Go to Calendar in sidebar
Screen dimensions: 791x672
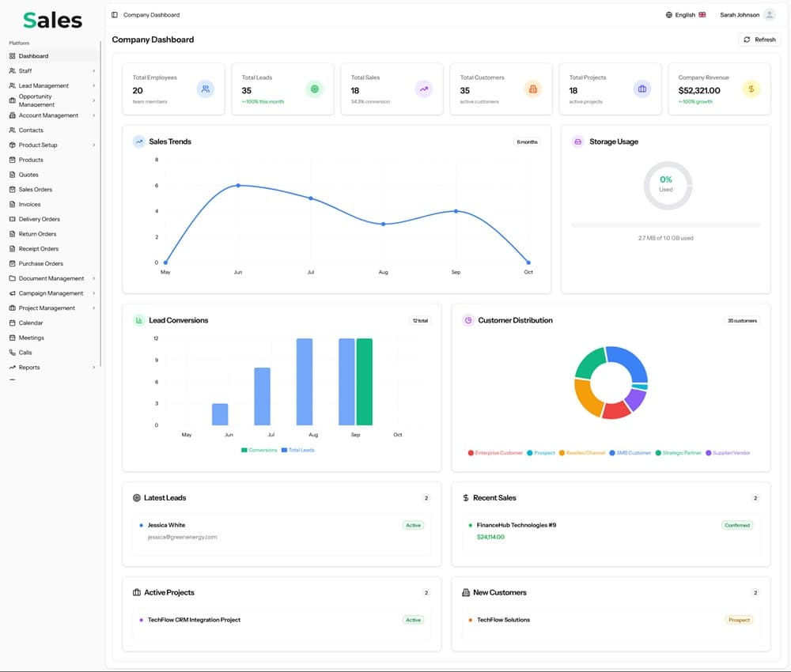click(31, 323)
